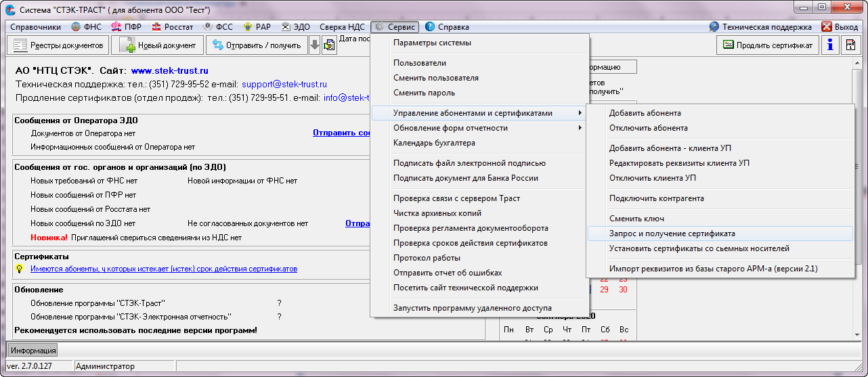The image size is (868, 377).
Task: Select Подписать файл электронной подписью
Action: pyautogui.click(x=480, y=163)
